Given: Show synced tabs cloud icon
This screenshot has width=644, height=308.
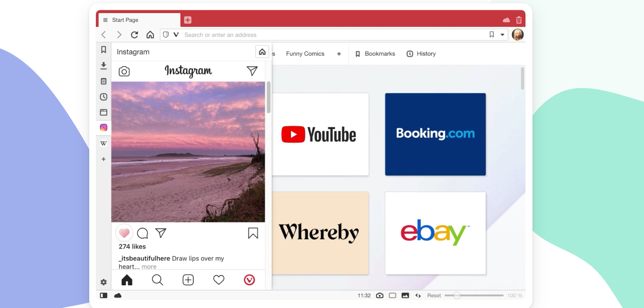Looking at the screenshot, I should click(506, 20).
